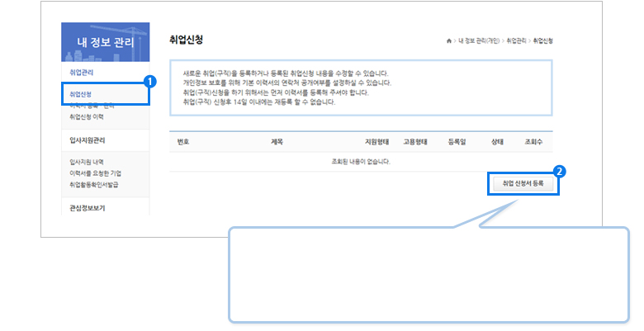Click the number 2 annotation badge
This screenshot has width=644, height=331.
559,172
